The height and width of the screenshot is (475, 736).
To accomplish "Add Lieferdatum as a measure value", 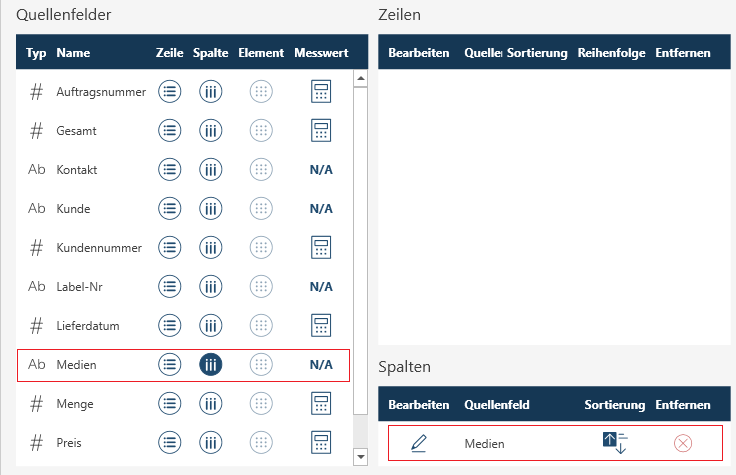I will pyautogui.click(x=321, y=326).
